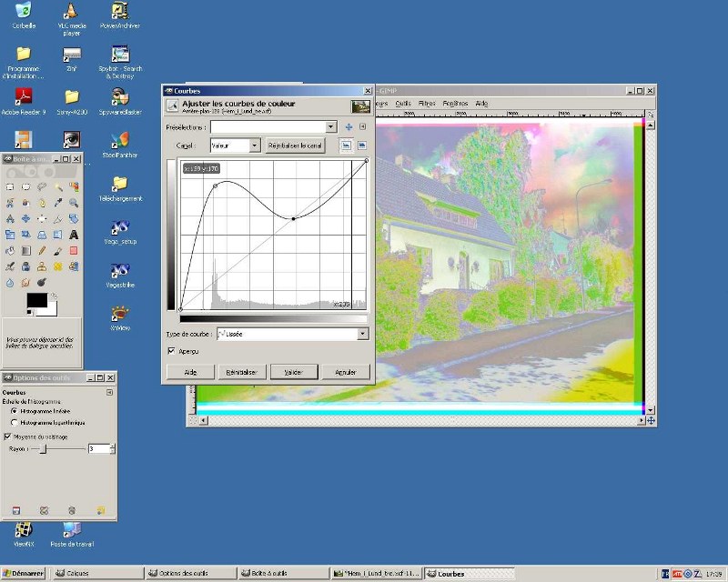This screenshot has height=582, width=728.
Task: Open the Aide menu in GIMP
Action: point(481,104)
